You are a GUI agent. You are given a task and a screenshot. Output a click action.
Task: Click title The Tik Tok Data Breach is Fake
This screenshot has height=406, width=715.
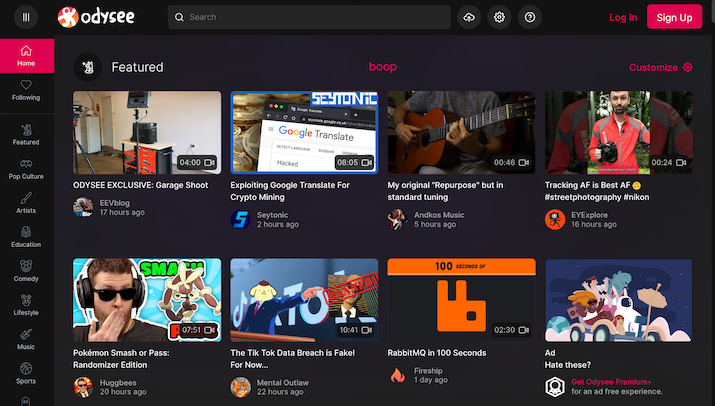click(x=293, y=359)
